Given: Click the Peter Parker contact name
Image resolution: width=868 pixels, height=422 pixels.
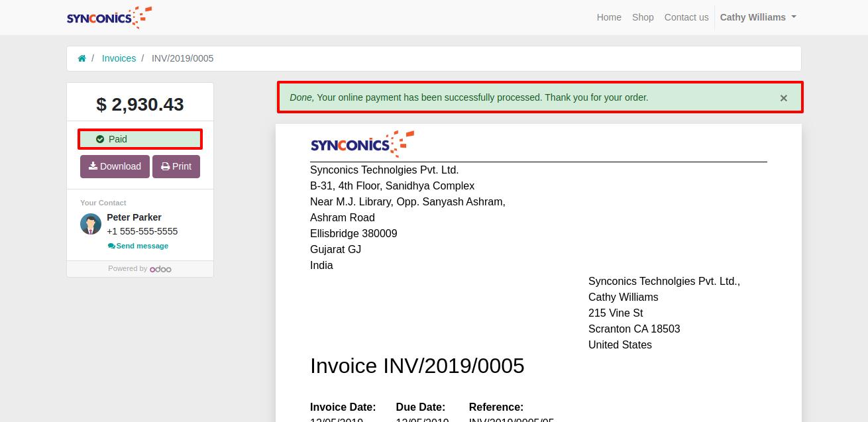Looking at the screenshot, I should [134, 217].
